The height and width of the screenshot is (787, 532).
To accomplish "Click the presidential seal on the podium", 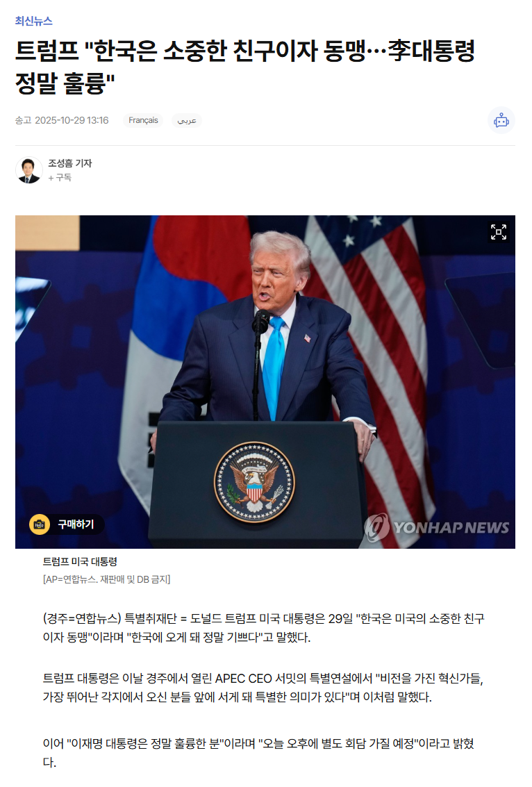I will pos(254,482).
